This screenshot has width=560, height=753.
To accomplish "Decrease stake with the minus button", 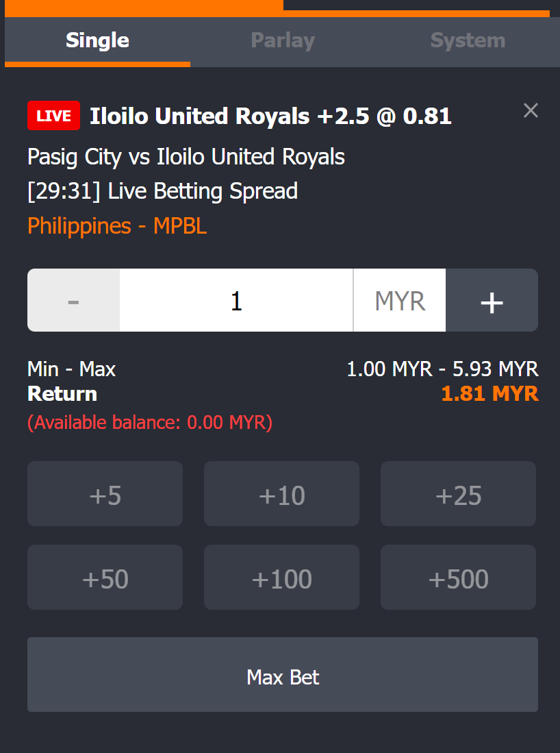I will point(74,301).
